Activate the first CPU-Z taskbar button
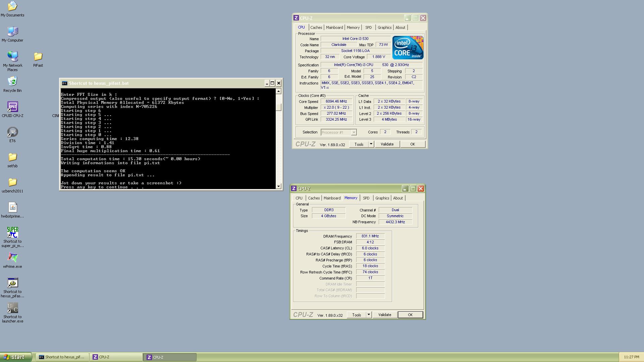 [116, 357]
